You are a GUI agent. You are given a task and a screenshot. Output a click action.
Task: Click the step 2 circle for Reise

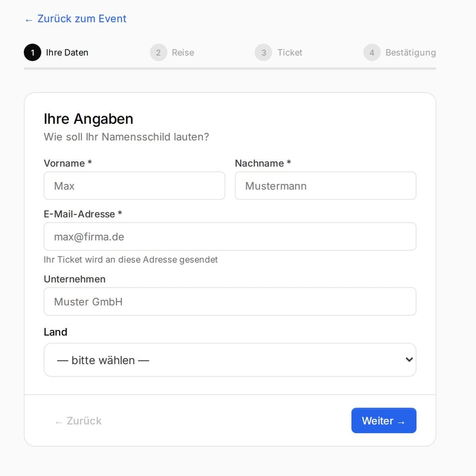(159, 52)
